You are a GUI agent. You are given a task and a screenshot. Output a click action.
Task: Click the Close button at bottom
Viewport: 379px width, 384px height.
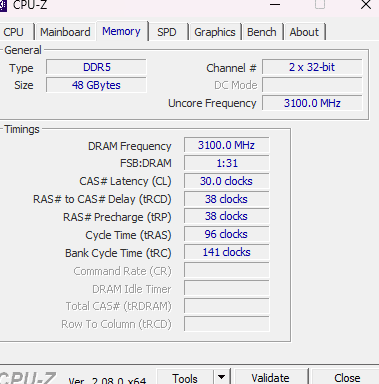coord(346,378)
